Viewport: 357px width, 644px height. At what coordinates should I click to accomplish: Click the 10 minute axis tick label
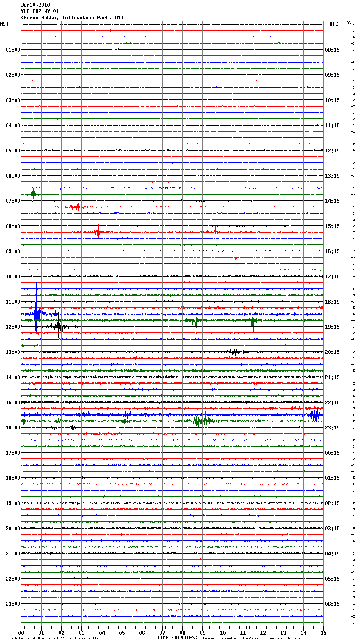click(223, 633)
